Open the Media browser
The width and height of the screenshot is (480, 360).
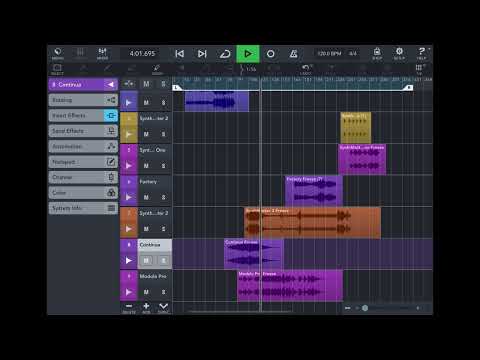coord(58,53)
